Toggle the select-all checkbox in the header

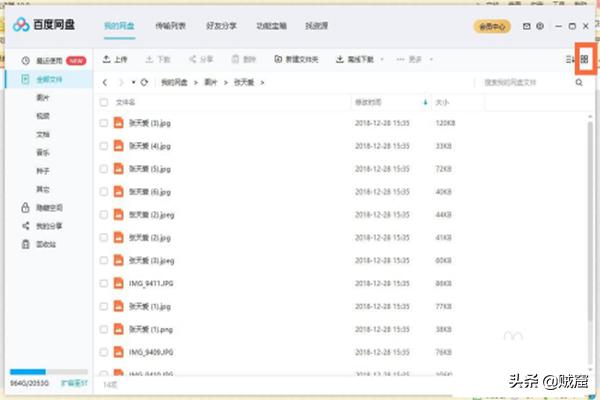click(x=104, y=102)
